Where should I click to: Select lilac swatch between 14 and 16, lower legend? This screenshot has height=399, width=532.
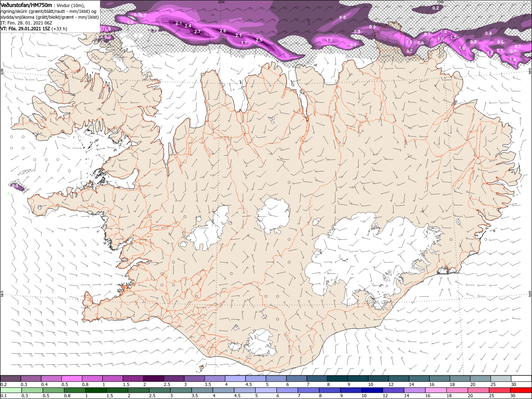click(x=414, y=390)
